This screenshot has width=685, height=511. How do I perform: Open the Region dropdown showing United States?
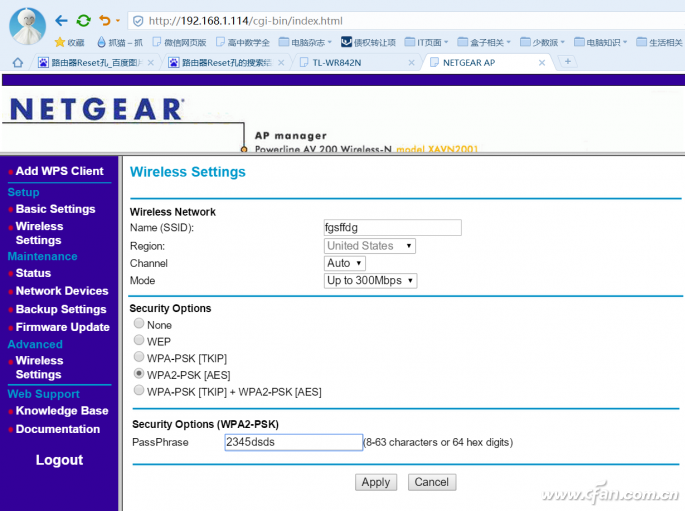(x=370, y=246)
